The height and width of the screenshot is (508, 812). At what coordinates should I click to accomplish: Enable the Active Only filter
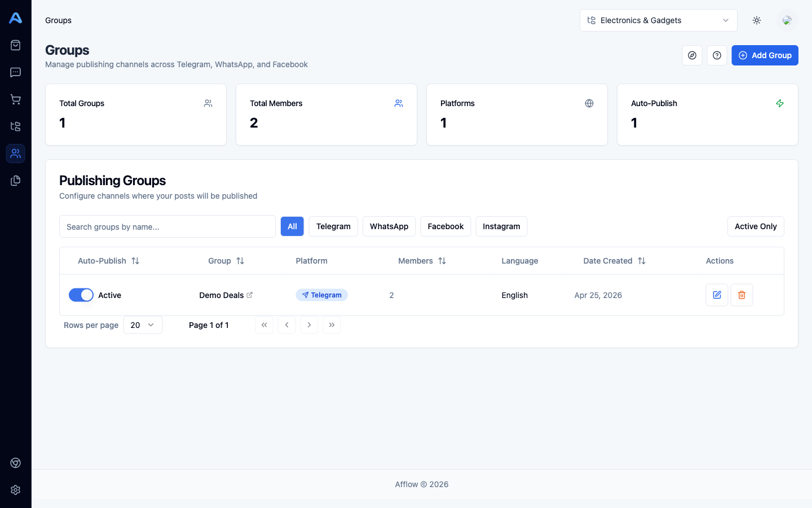coord(756,226)
